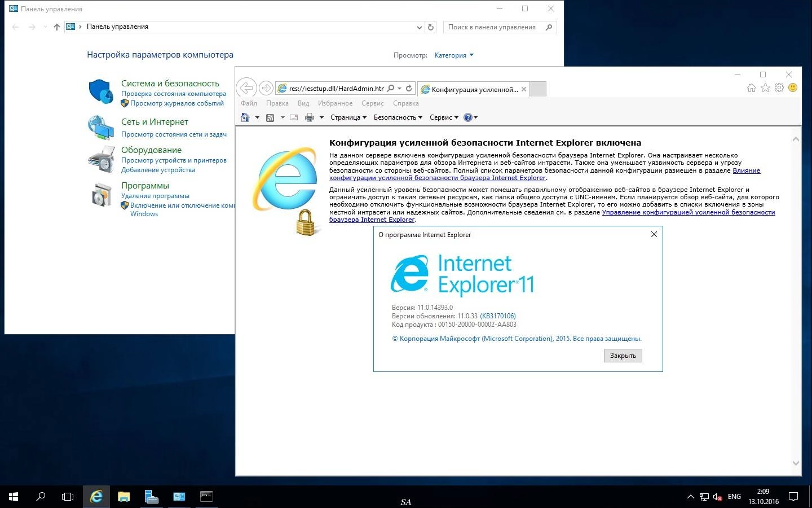Image resolution: width=812 pixels, height=508 pixels.
Task: Expand the IE address bar autocomplete arrow
Action: 399,89
